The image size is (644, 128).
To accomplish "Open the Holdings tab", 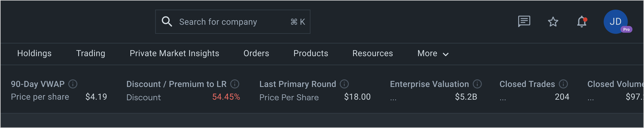I will (x=34, y=53).
